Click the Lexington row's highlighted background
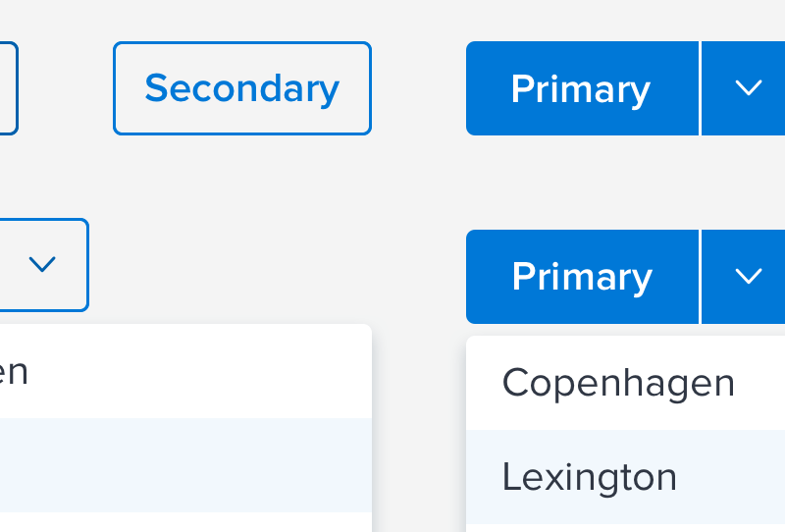Screen dimensions: 785x532 click(x=736, y=477)
